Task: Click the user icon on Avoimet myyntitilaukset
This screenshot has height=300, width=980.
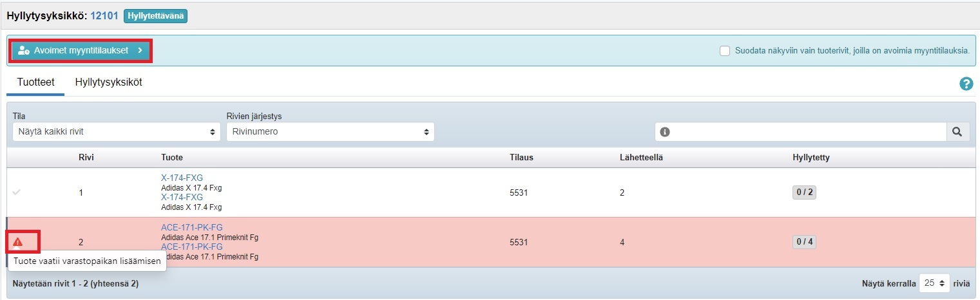Action: click(24, 50)
